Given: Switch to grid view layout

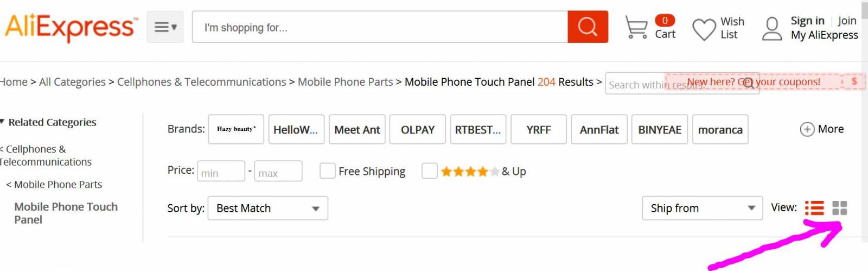Looking at the screenshot, I should pos(840,208).
